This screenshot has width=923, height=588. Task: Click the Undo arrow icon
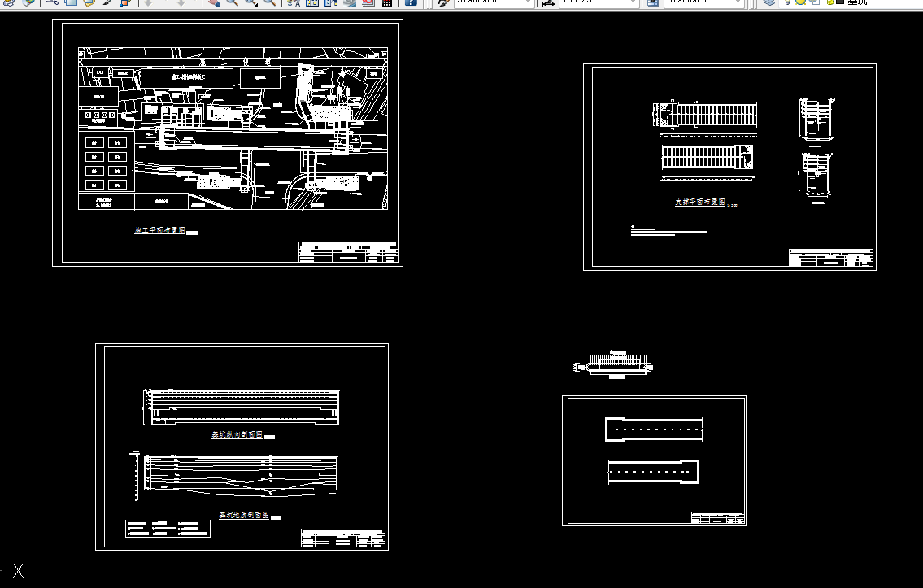pyautogui.click(x=148, y=2)
